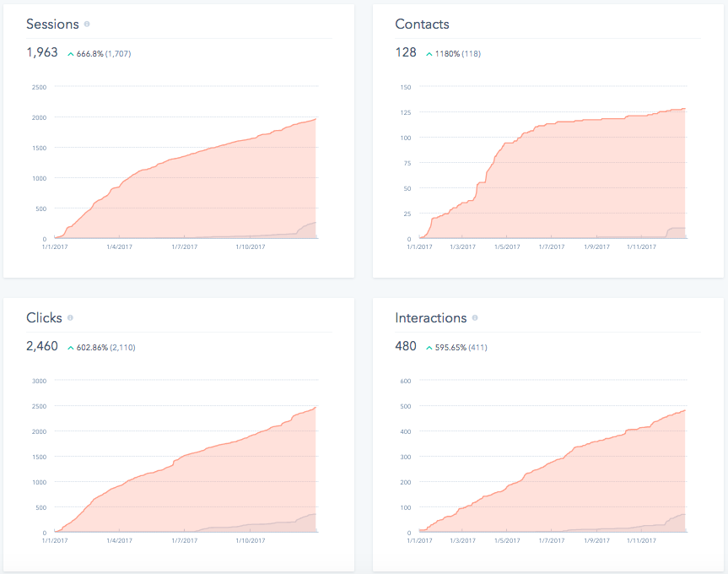Click the info icon beside Interactions title
The width and height of the screenshot is (728, 574).
[x=475, y=317]
